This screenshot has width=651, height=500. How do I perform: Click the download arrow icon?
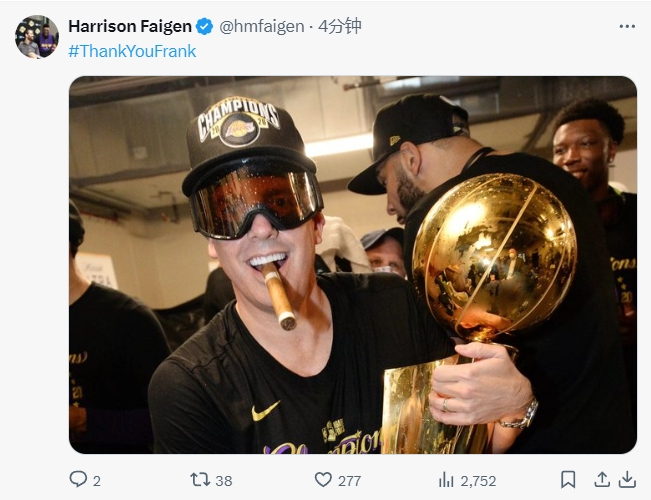point(627,480)
